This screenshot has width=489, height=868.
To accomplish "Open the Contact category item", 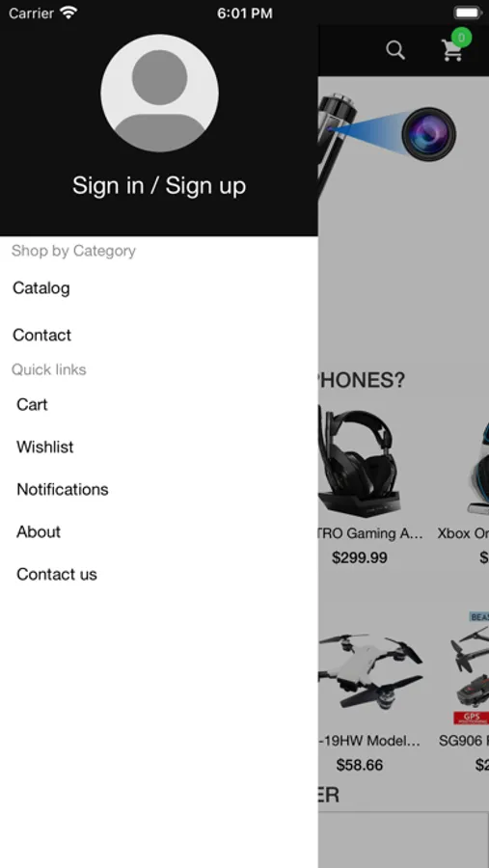I will point(42,335).
